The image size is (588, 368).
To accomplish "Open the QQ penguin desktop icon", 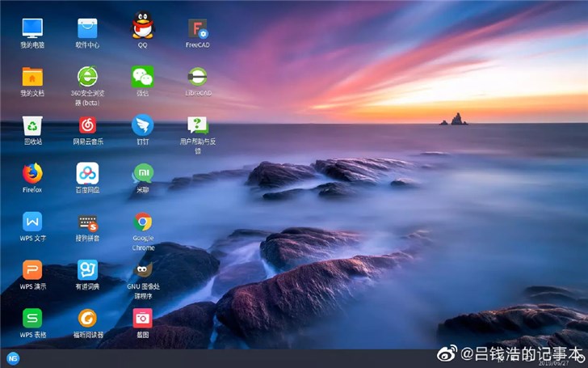I will (x=143, y=28).
